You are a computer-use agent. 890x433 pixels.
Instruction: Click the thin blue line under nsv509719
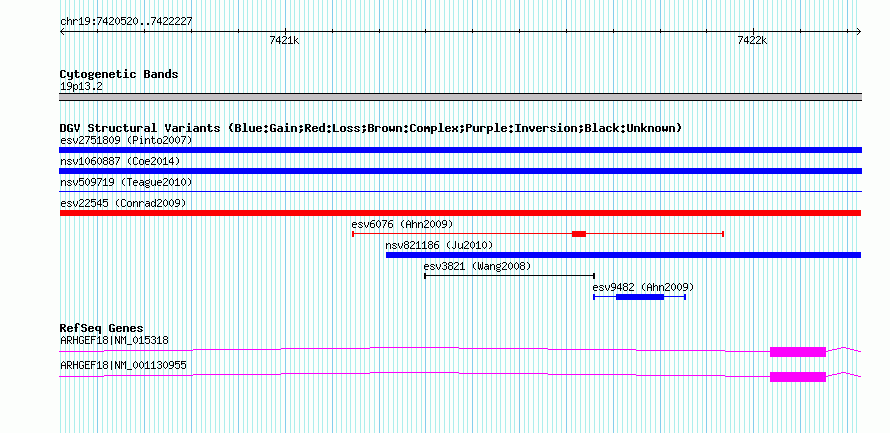(460, 192)
